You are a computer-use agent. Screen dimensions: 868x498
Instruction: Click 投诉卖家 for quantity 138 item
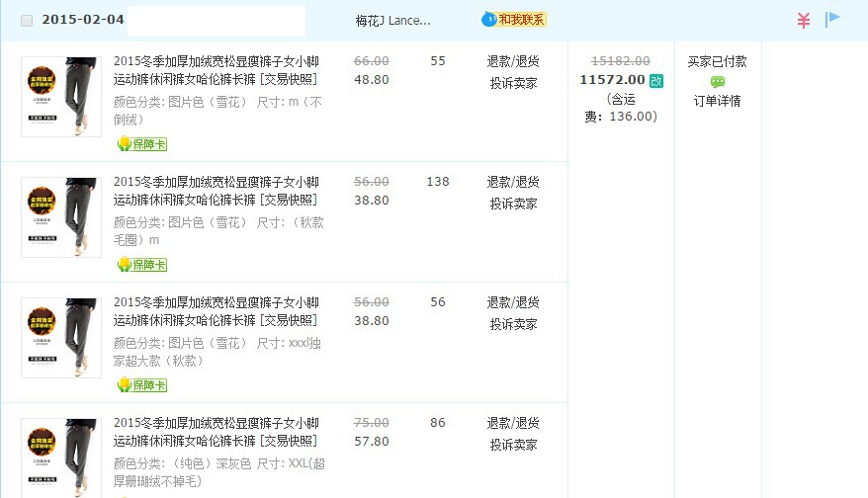coord(513,204)
